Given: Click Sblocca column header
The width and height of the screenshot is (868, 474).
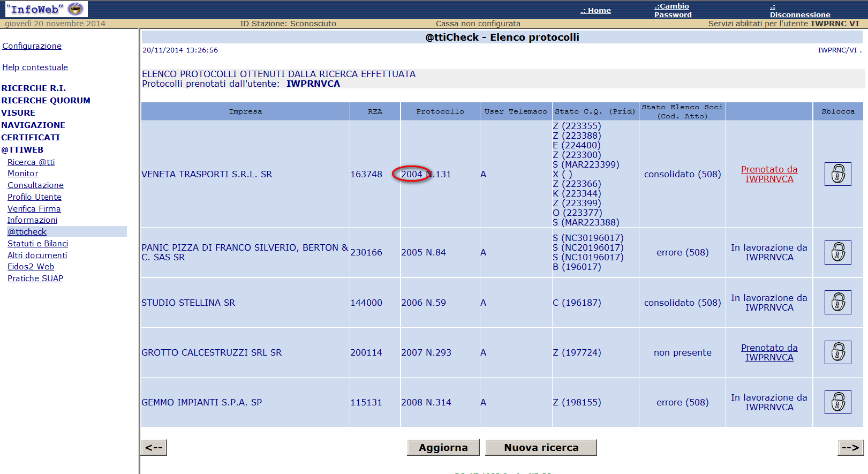Looking at the screenshot, I should click(838, 111).
